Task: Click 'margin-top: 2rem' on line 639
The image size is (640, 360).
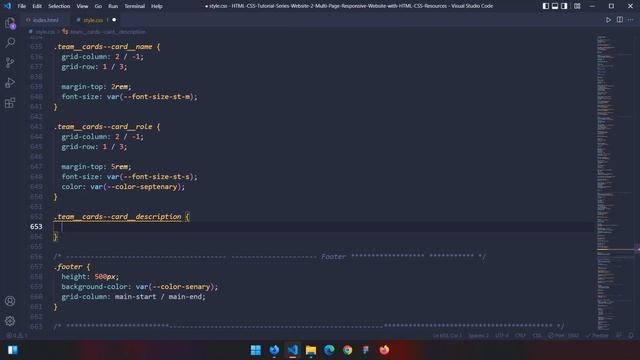Action: coord(96,87)
